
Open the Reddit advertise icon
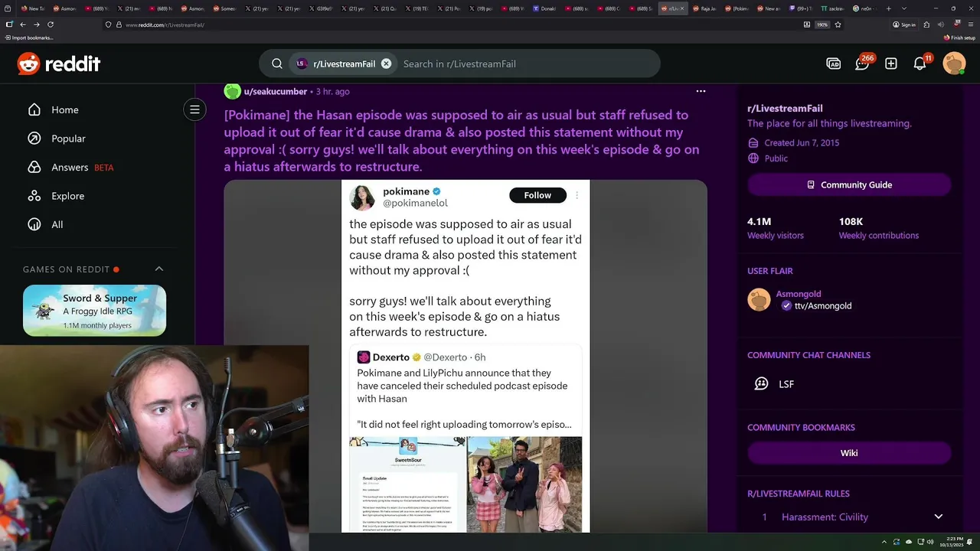pos(834,64)
